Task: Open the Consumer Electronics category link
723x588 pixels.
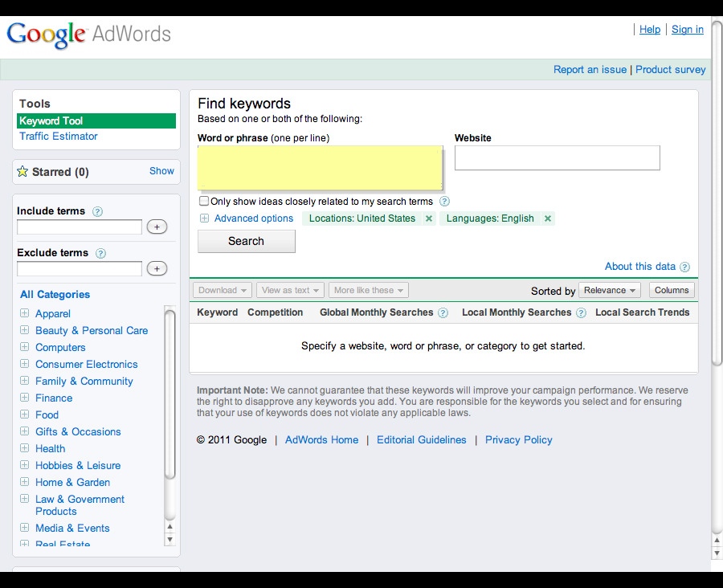Action: [87, 365]
